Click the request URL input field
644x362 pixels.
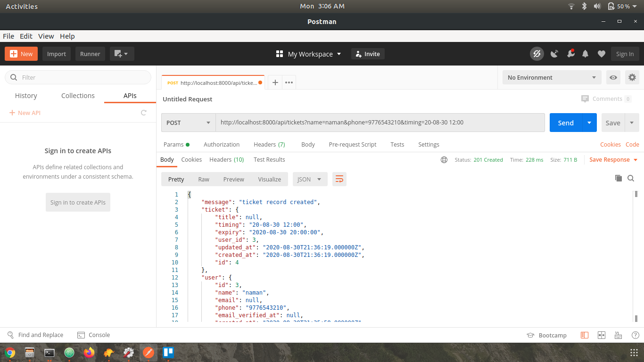[380, 123]
